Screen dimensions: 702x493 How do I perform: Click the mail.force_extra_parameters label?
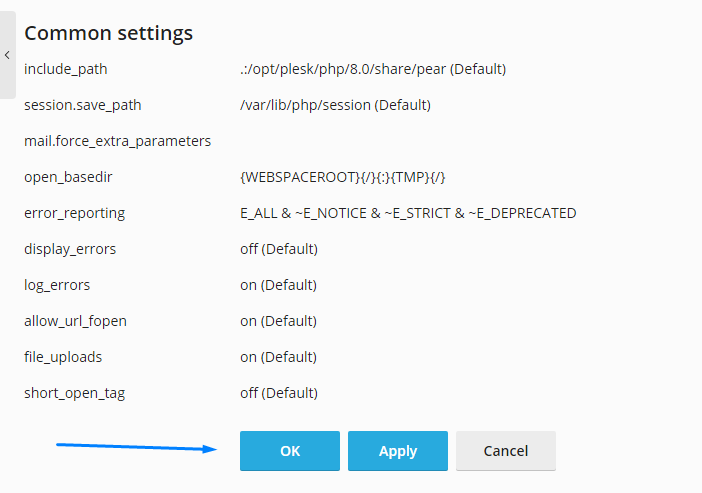click(118, 141)
